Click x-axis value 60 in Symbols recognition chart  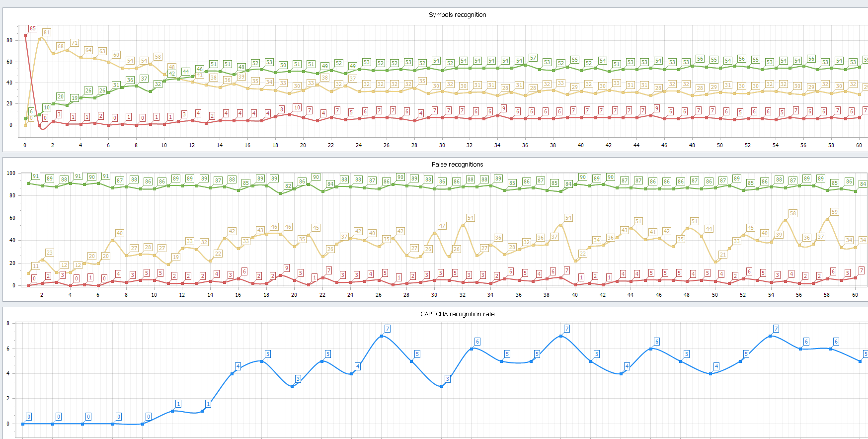tap(859, 145)
